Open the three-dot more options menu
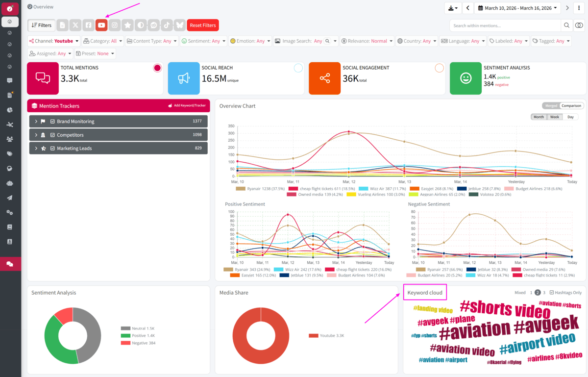588x377 pixels. click(x=579, y=8)
